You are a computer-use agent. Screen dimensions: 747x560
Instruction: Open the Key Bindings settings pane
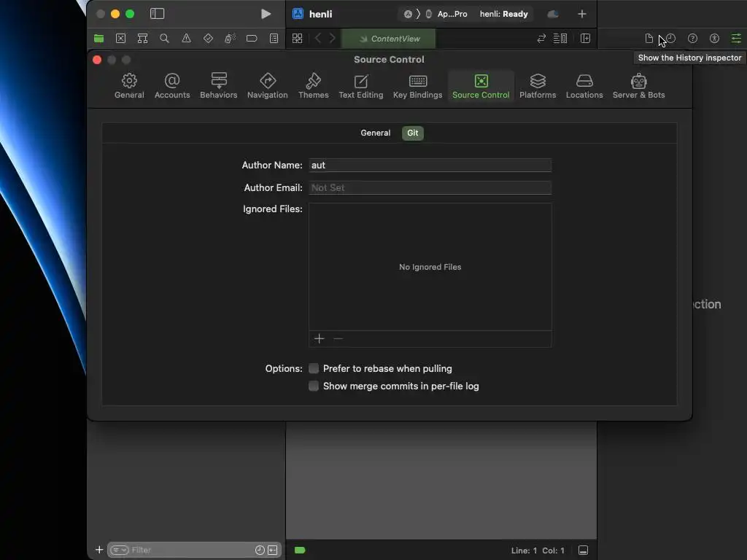click(418, 86)
